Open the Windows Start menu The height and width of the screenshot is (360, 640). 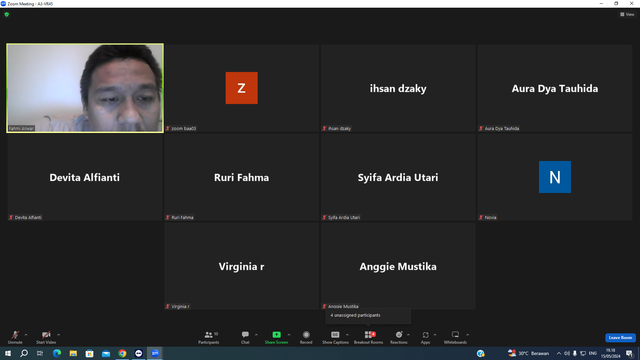pyautogui.click(x=8, y=353)
